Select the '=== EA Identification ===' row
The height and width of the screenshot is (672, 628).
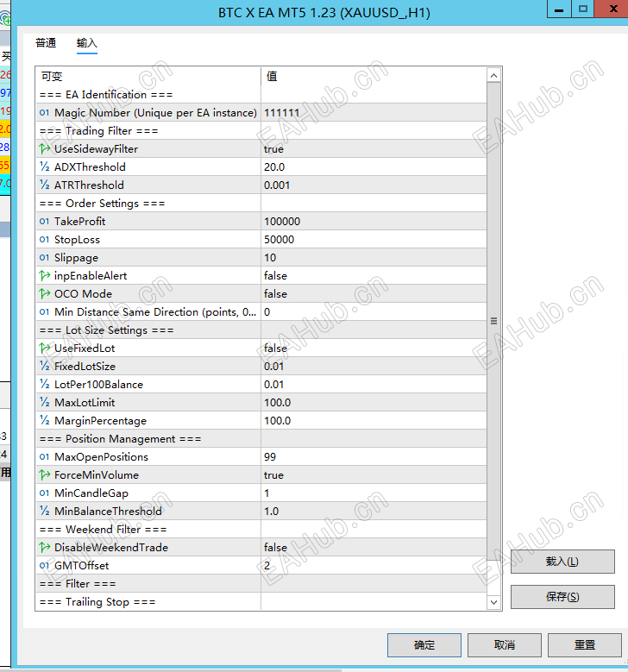261,95
